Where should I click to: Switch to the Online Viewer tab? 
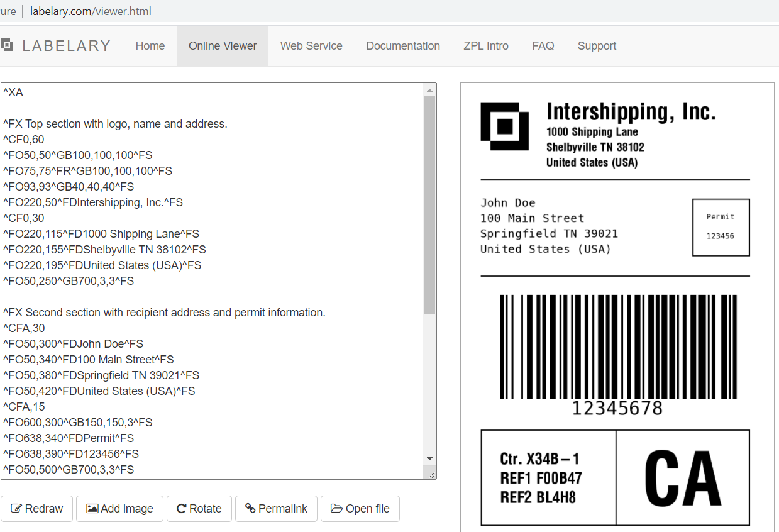223,45
